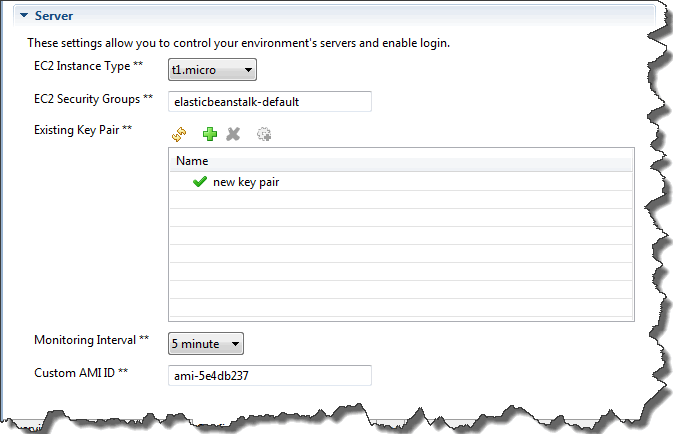Click the 'Existing Key Pair' label
This screenshot has height=434, width=673.
click(83, 130)
